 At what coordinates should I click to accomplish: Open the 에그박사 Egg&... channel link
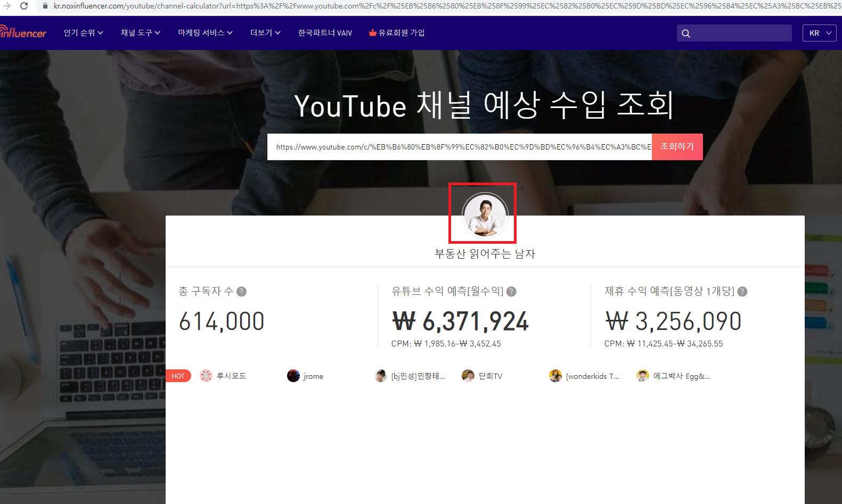682,376
